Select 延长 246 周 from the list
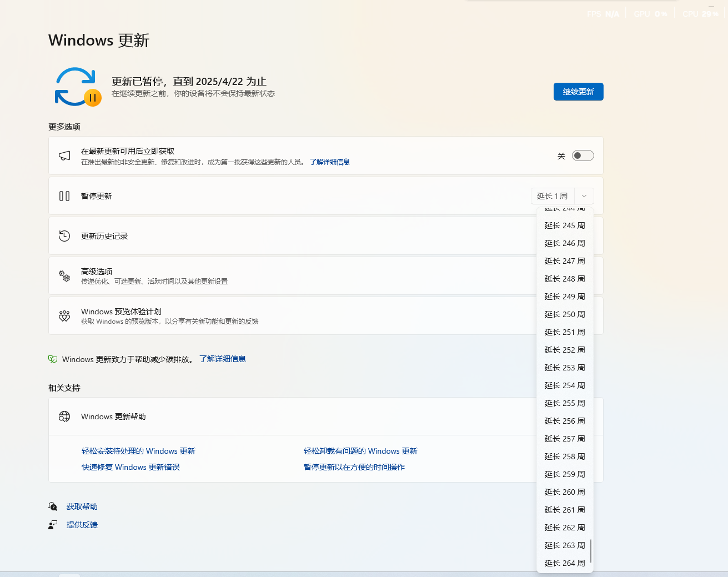 pyautogui.click(x=565, y=243)
